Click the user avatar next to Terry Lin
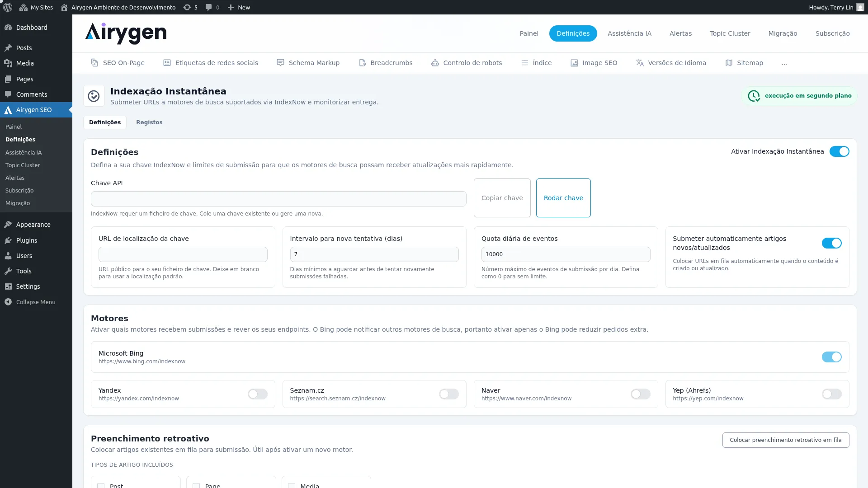This screenshot has height=488, width=868. 860,7
